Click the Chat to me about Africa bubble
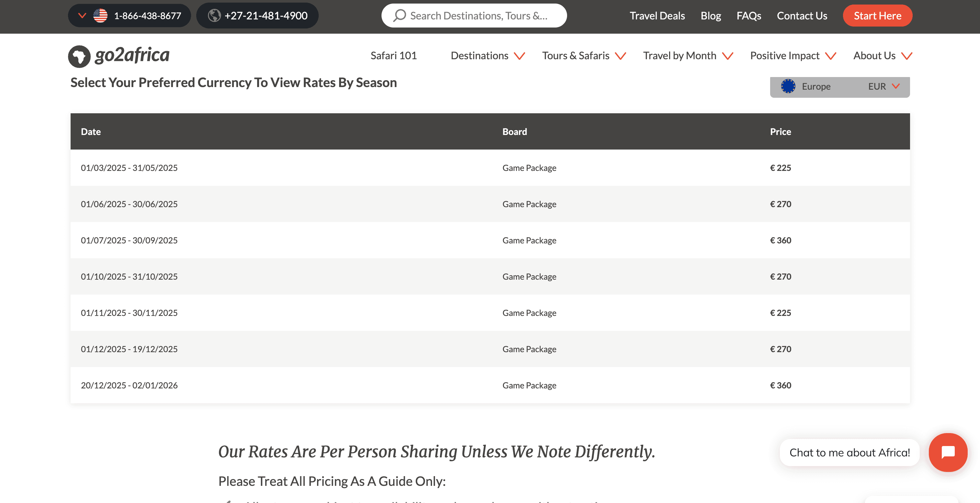 click(849, 453)
